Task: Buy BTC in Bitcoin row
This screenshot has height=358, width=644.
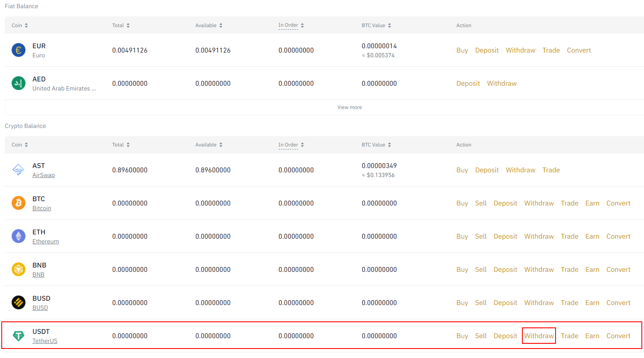Action: pyautogui.click(x=462, y=203)
